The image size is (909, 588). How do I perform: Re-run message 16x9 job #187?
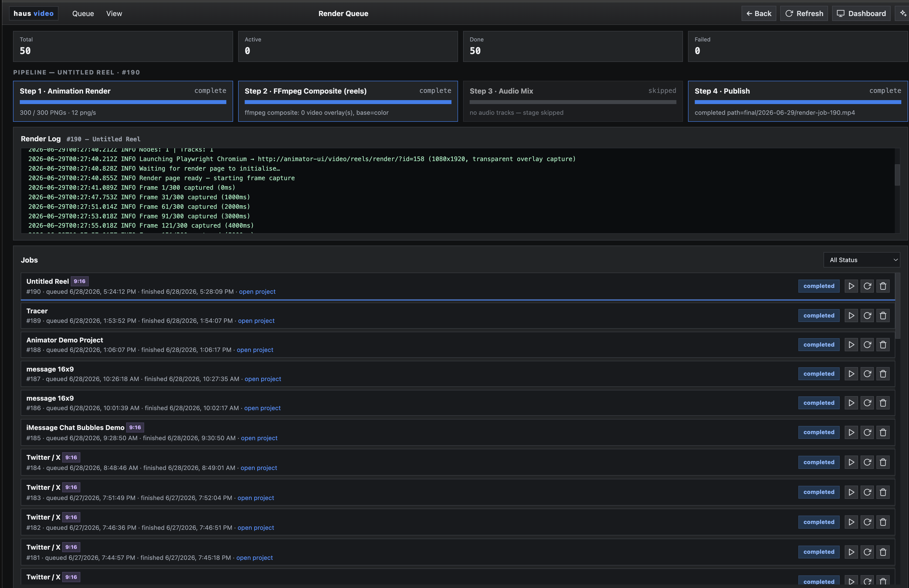[867, 374]
